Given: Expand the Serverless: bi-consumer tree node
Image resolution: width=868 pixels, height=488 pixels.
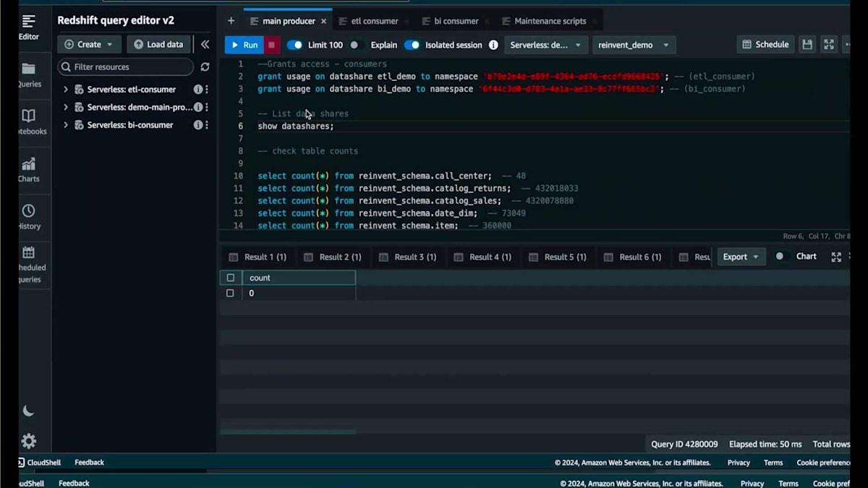Looking at the screenshot, I should click(x=66, y=125).
